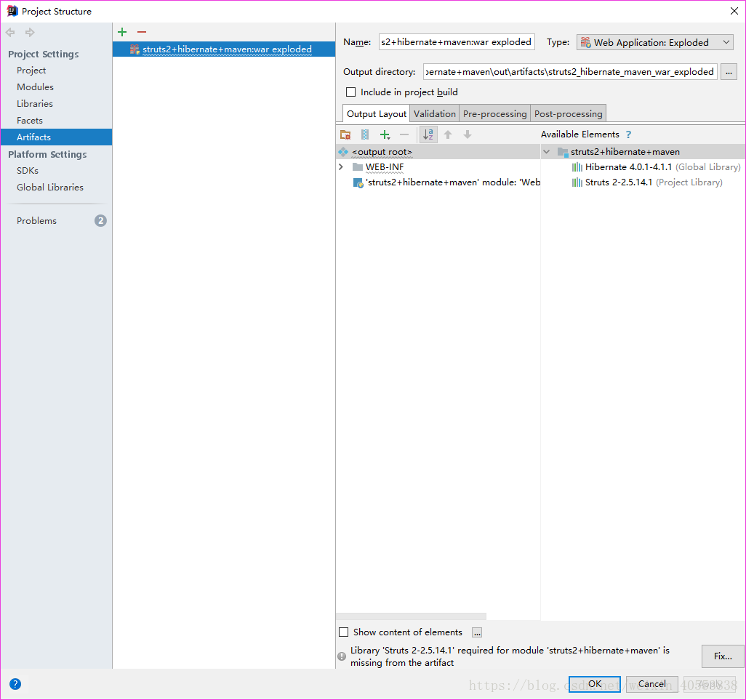The image size is (746, 700).
Task: Collapse struts2+hibernate+maven in Available Elements
Action: point(547,152)
